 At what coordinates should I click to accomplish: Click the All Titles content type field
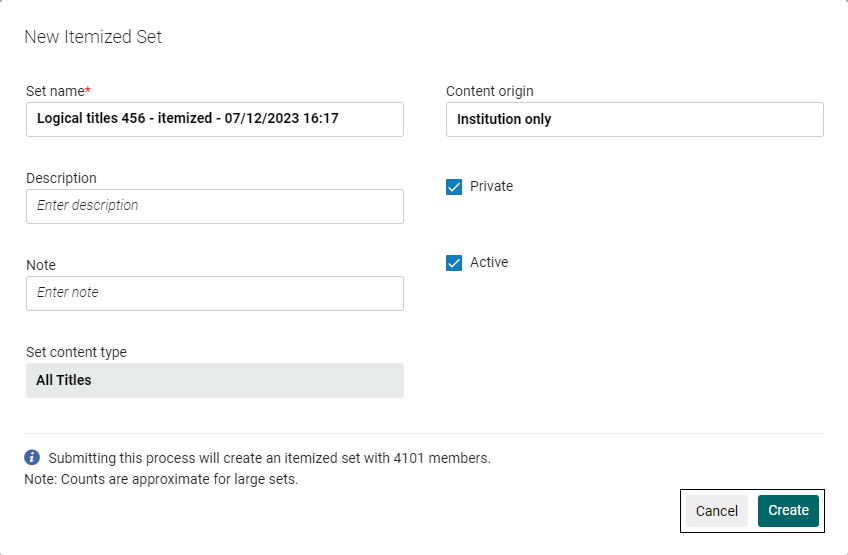tap(214, 380)
